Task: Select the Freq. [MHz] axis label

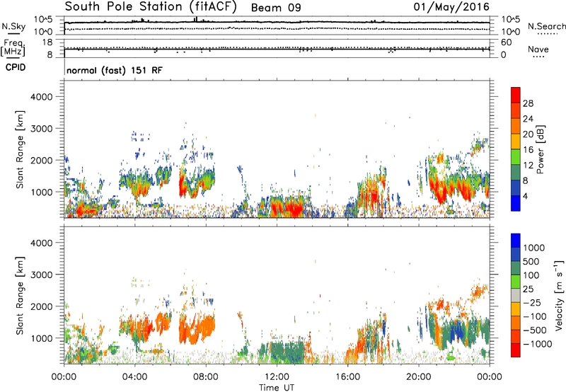Action: click(x=13, y=48)
